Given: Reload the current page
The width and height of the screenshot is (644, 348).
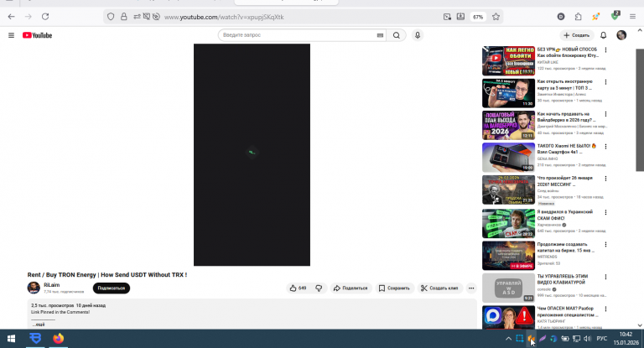Looking at the screenshot, I should (45, 17).
